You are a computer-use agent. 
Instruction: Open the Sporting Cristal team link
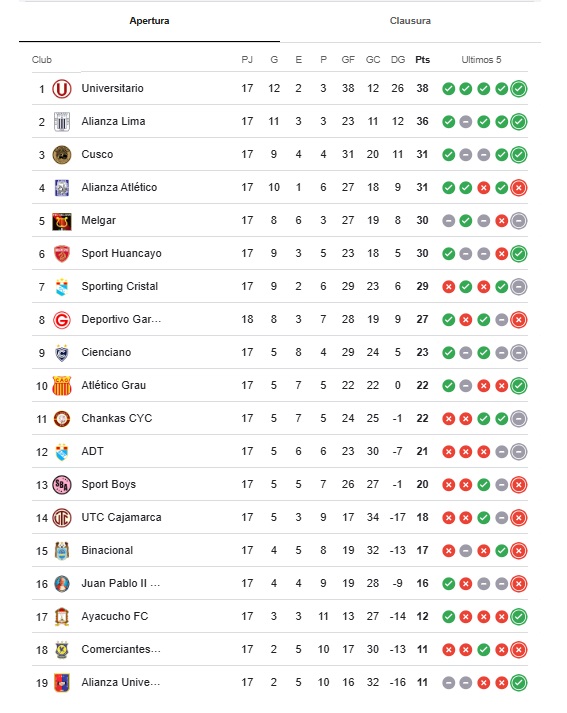pyautogui.click(x=120, y=286)
